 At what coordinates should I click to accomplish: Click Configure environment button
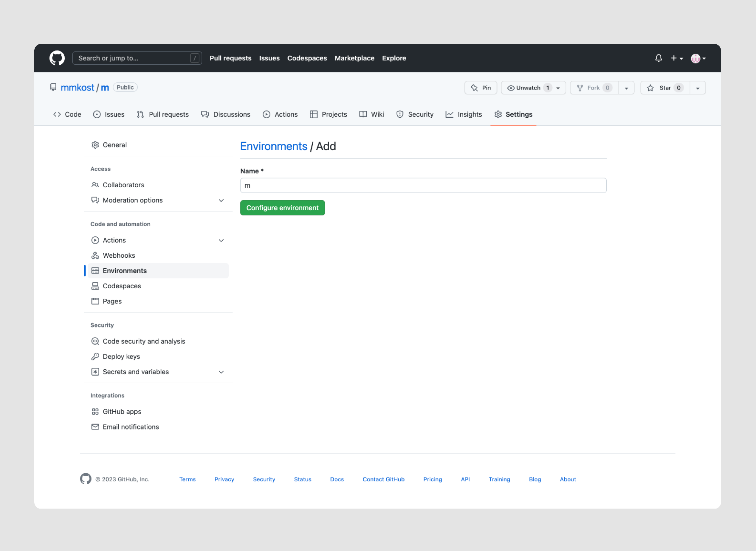tap(282, 208)
